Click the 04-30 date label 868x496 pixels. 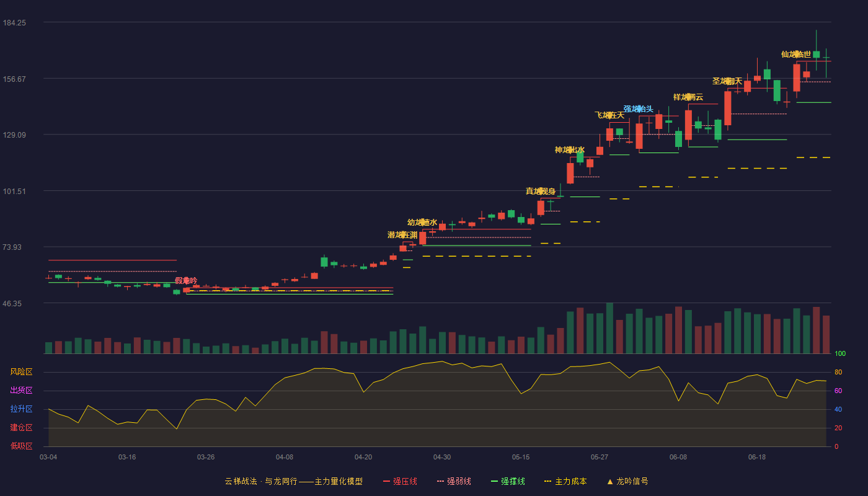pyautogui.click(x=442, y=457)
